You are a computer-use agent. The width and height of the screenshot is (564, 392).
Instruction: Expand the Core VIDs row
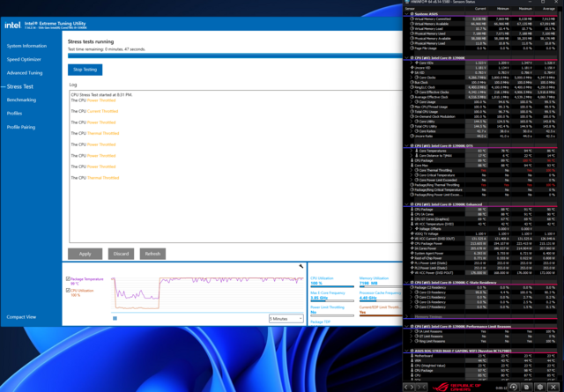coord(412,63)
